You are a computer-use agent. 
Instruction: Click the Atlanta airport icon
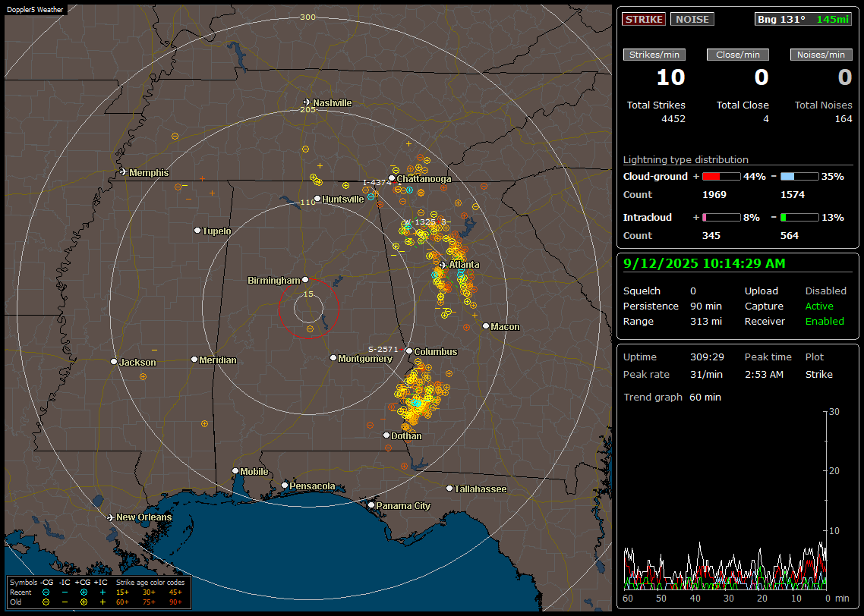pyautogui.click(x=443, y=265)
